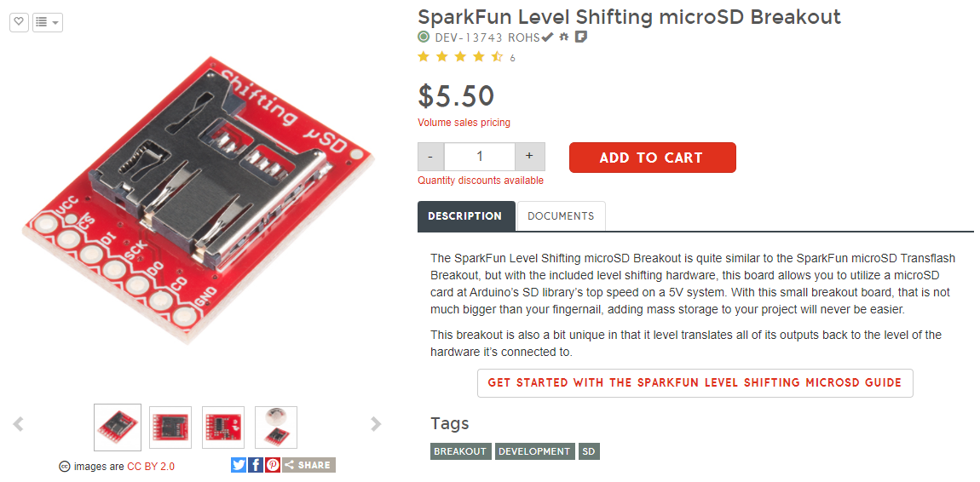Click the heart wishlist icon

tap(20, 22)
